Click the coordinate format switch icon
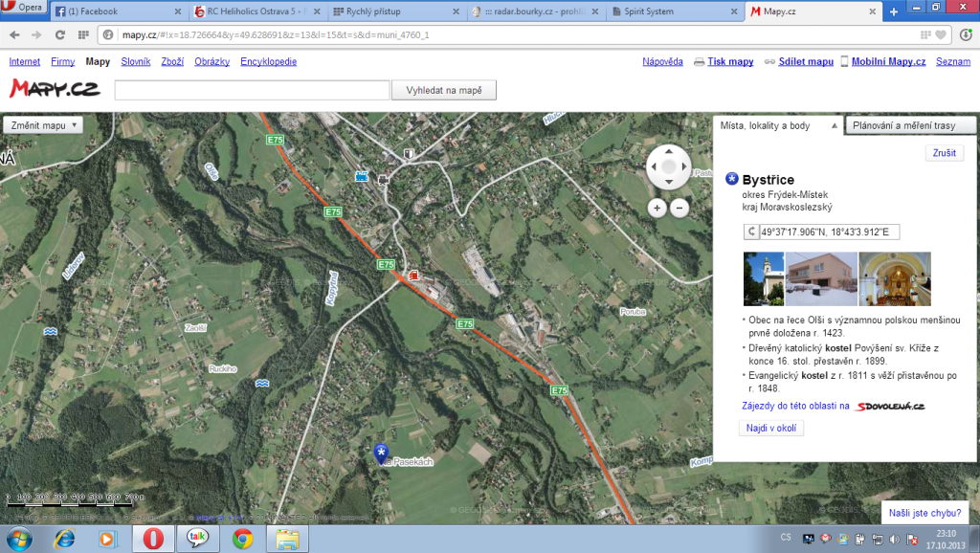 tap(752, 232)
